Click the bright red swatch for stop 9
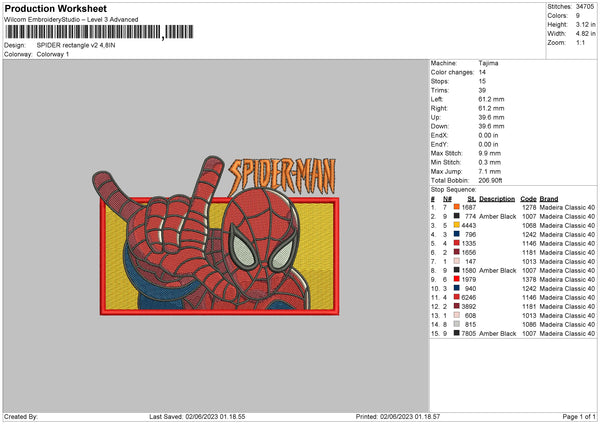The image size is (600, 424). (456, 279)
